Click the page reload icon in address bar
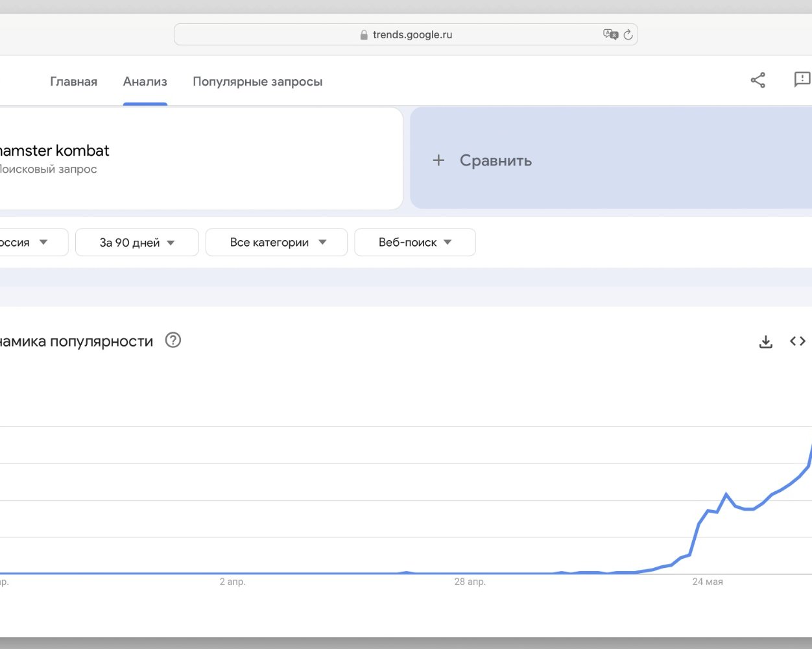 pyautogui.click(x=628, y=34)
